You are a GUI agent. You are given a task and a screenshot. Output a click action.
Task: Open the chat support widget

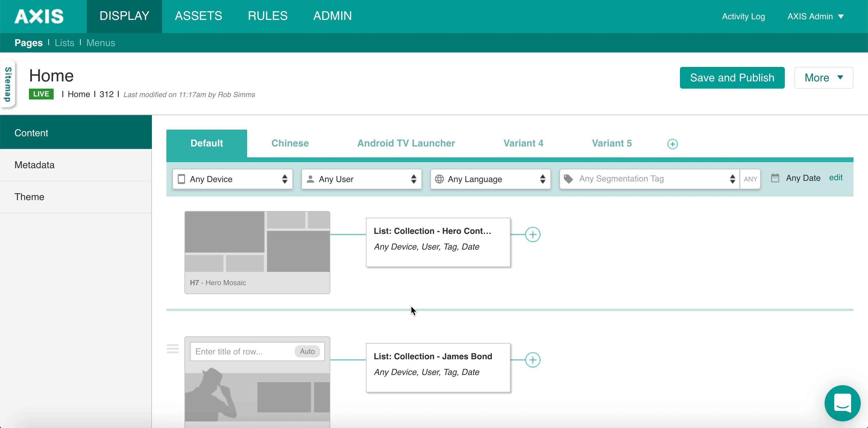tap(842, 403)
